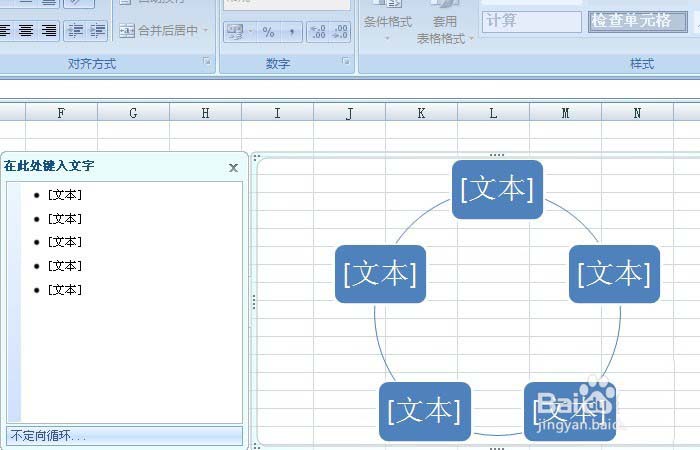Click the align text right icon

coord(49,30)
